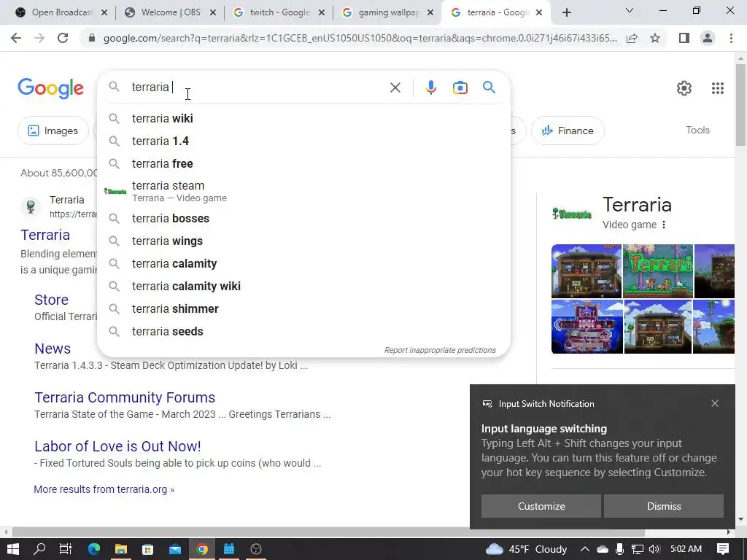Open the Google apps grid
Image resolution: width=747 pixels, height=560 pixels.
pos(718,88)
